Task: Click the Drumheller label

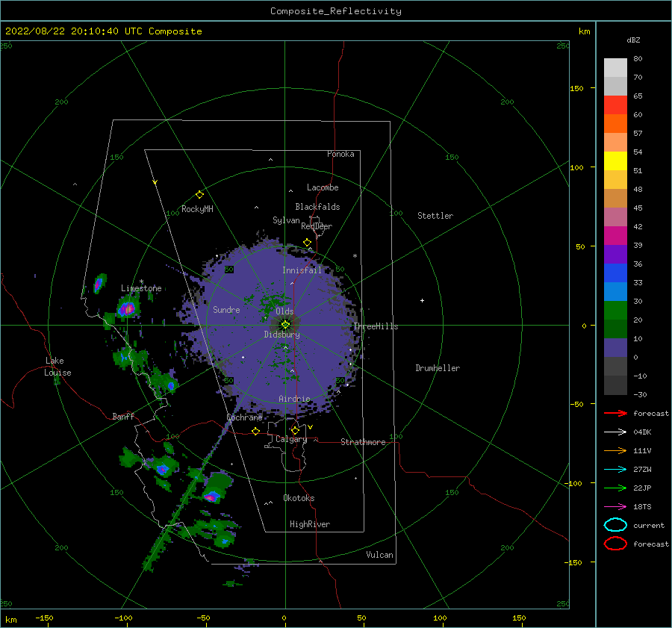Action: (x=438, y=368)
